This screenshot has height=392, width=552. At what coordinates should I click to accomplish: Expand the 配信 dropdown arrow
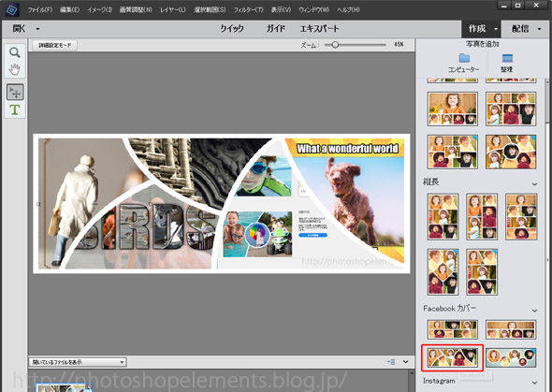click(x=539, y=29)
